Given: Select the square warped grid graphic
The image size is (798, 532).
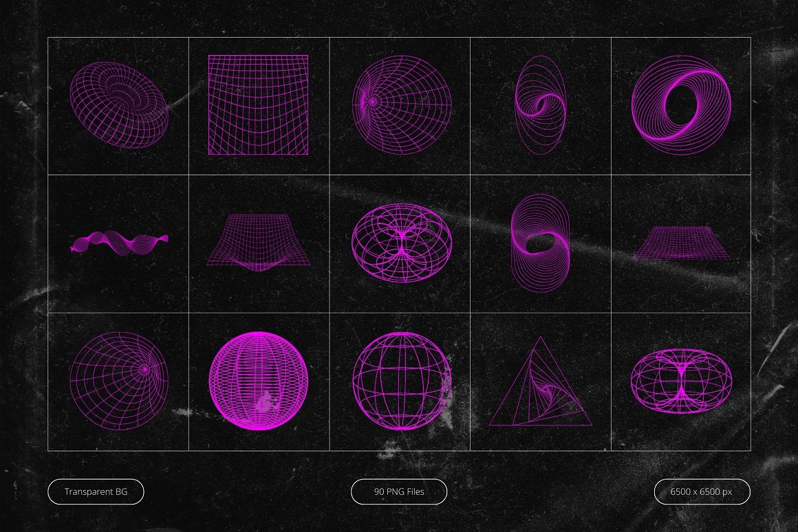Looking at the screenshot, I should (x=258, y=104).
